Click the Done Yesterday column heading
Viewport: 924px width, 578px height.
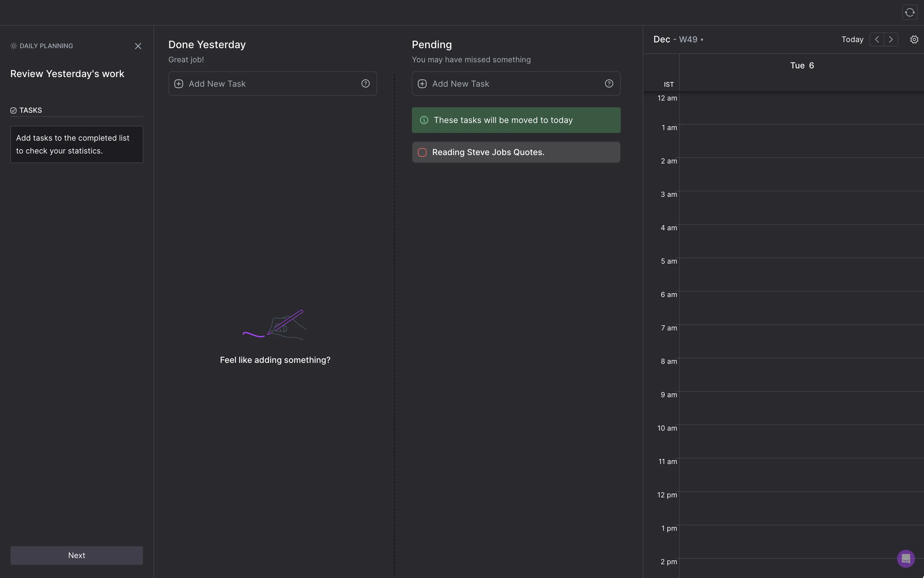(x=207, y=45)
